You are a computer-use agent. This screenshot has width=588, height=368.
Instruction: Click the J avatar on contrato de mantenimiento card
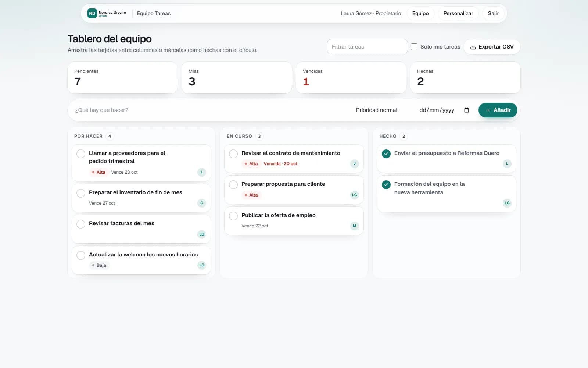(x=355, y=164)
